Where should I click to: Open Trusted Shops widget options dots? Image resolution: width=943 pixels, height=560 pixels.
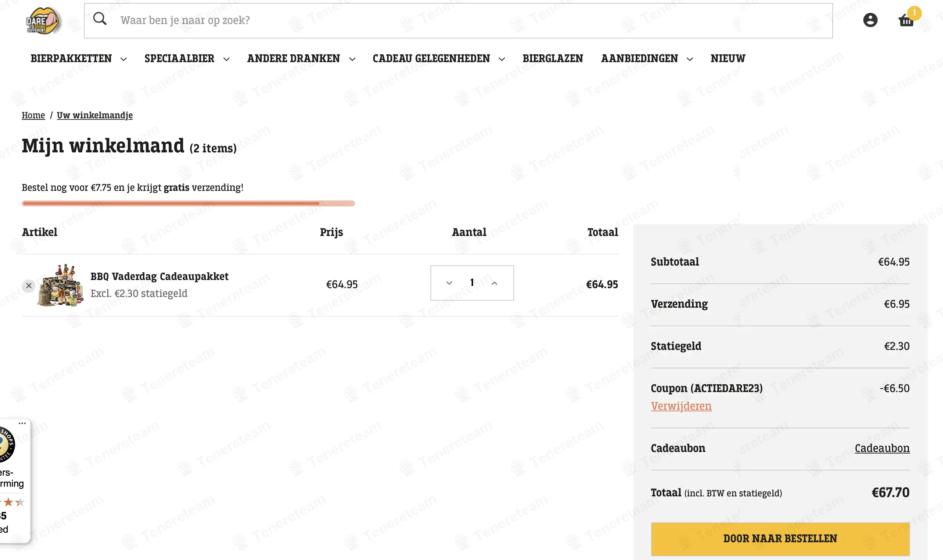(22, 424)
